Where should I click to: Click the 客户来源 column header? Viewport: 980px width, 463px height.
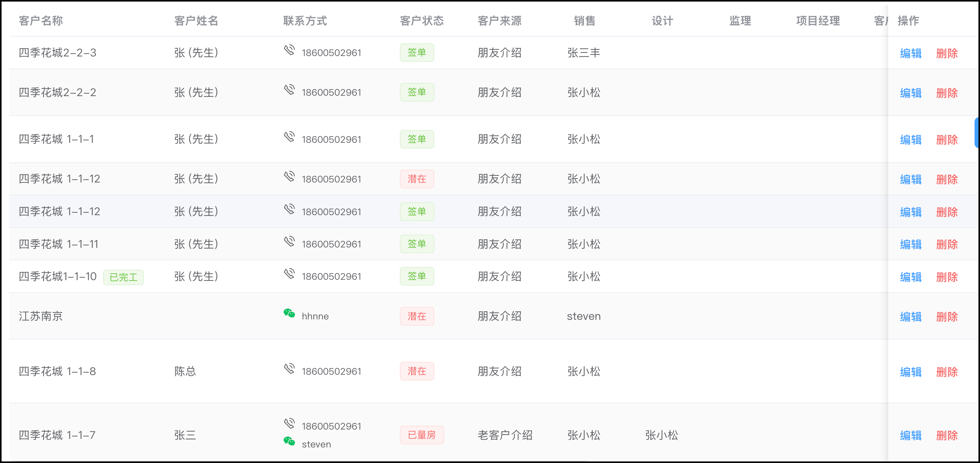tap(500, 21)
